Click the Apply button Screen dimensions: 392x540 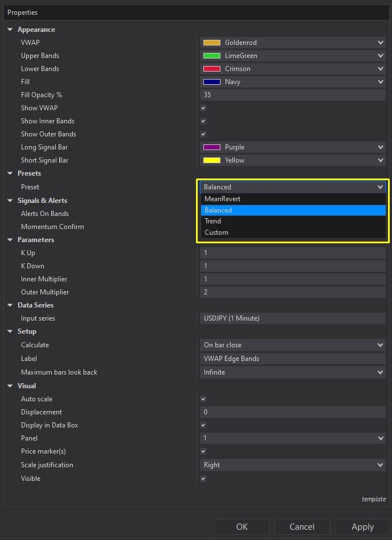point(362,527)
